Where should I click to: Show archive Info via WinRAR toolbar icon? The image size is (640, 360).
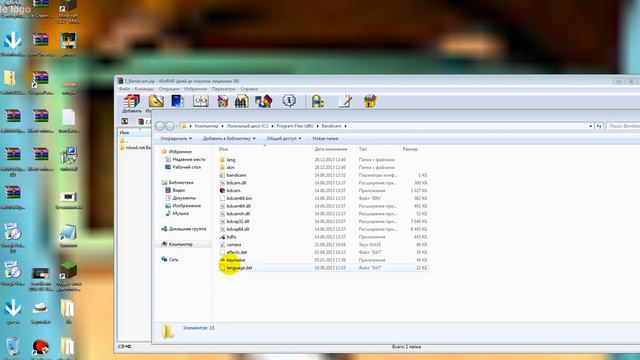point(289,101)
